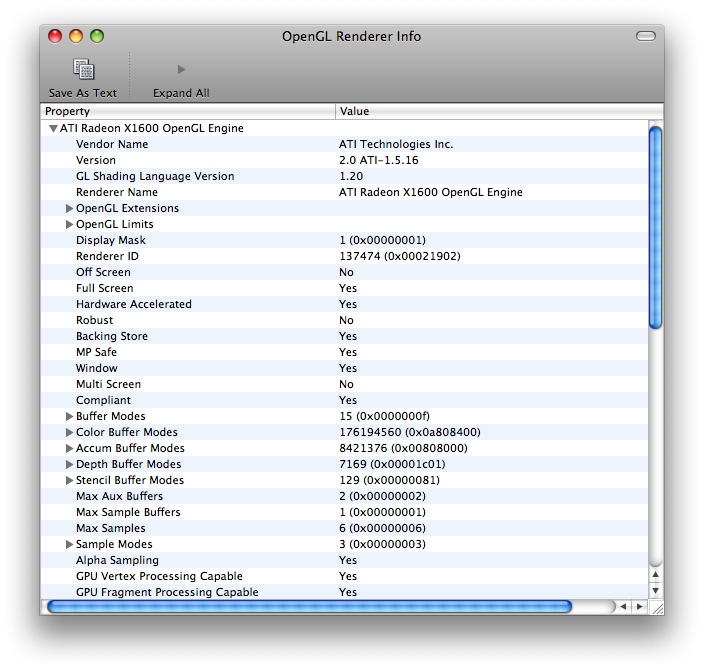This screenshot has height=670, width=704.
Task: Expand Accum Buffer Modes disclosure triangle
Action: 69,449
